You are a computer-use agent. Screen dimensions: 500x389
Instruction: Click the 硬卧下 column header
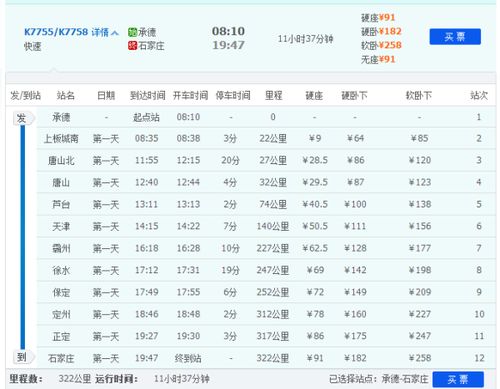click(x=354, y=96)
